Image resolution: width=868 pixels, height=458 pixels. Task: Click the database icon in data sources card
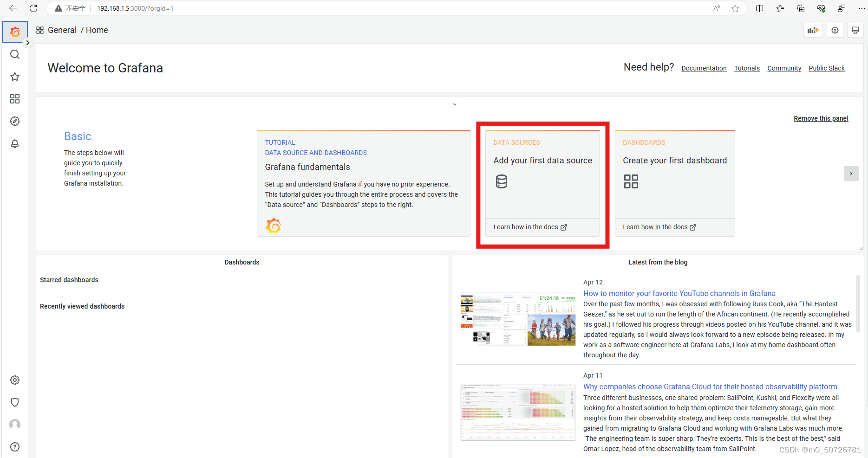click(x=502, y=181)
